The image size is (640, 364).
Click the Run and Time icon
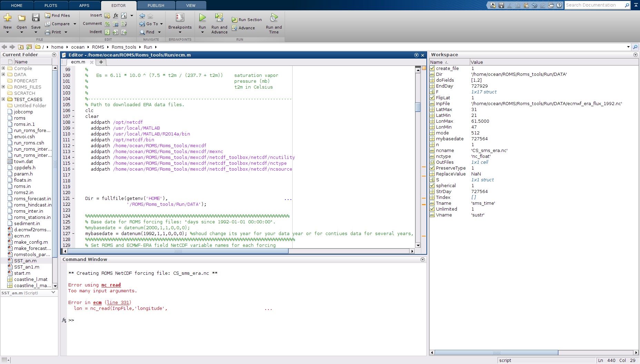pos(274,18)
